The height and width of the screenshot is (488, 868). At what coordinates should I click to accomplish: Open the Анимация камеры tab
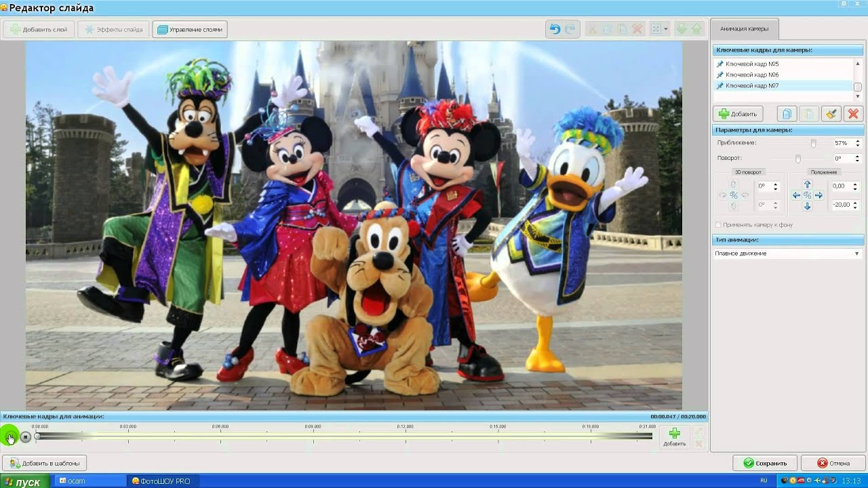coord(744,29)
